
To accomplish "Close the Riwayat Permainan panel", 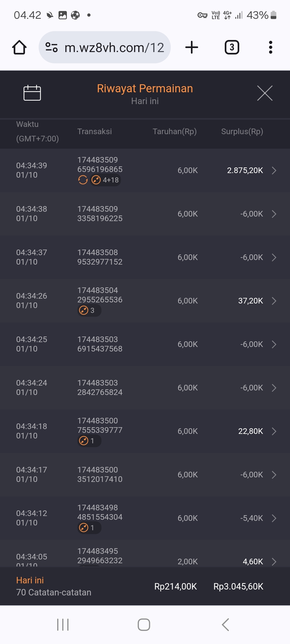I will pos(264,93).
